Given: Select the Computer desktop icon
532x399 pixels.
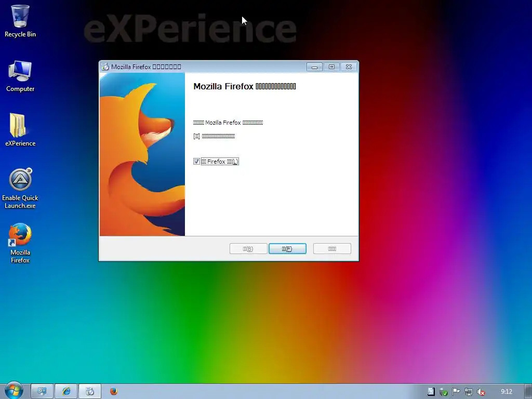Looking at the screenshot, I should [x=20, y=76].
